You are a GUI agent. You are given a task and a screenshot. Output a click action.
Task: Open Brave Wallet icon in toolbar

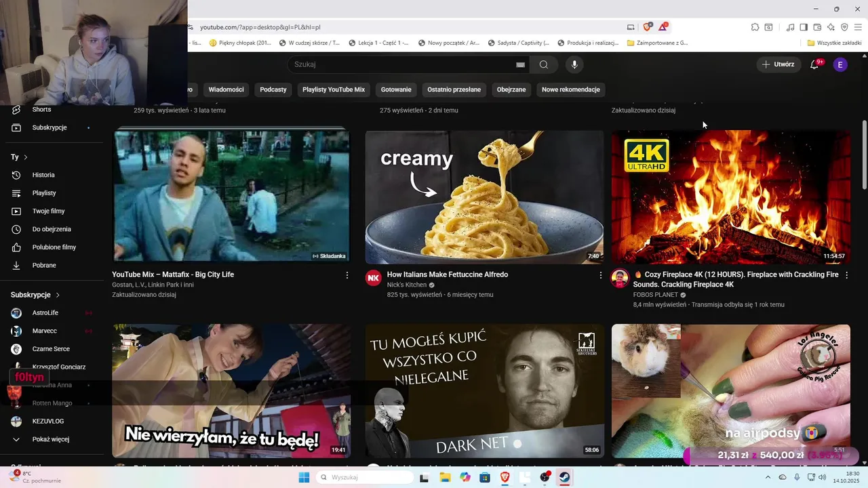tap(817, 27)
